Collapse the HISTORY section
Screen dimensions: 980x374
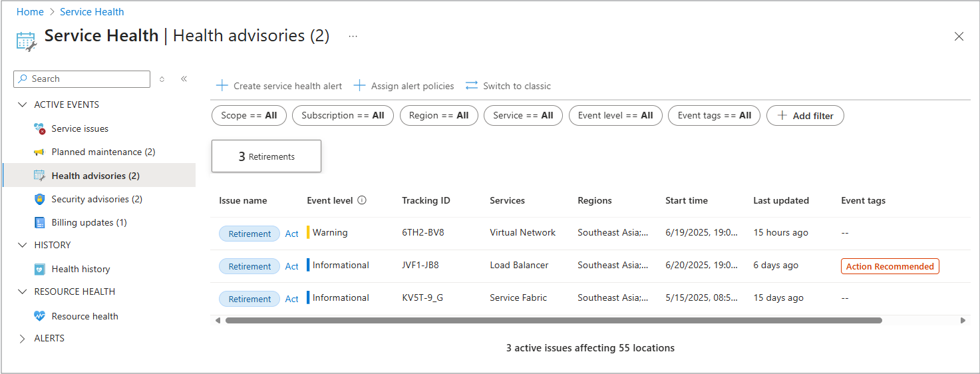[x=23, y=245]
